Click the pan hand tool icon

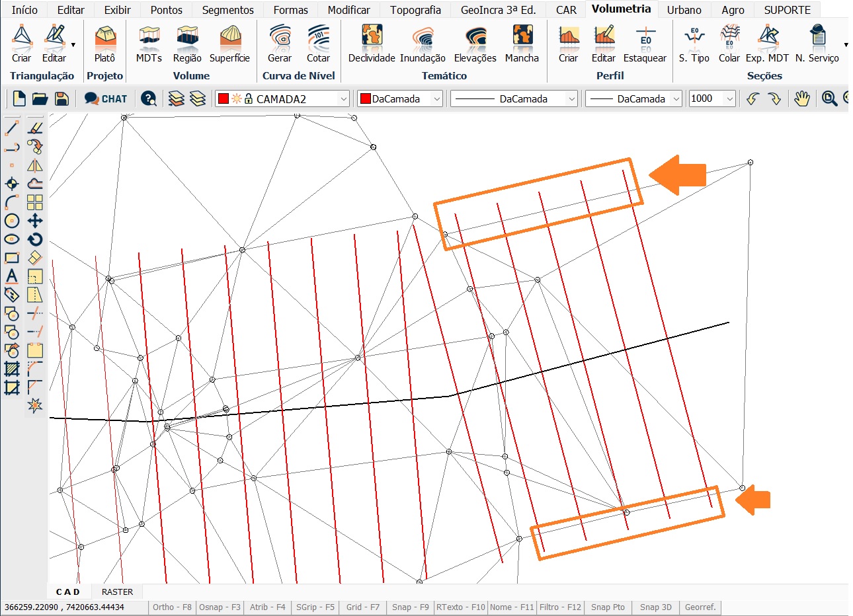(801, 98)
